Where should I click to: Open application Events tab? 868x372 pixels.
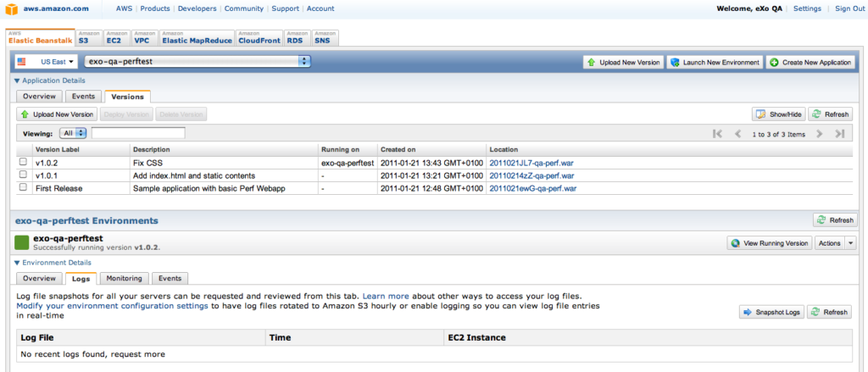(84, 97)
